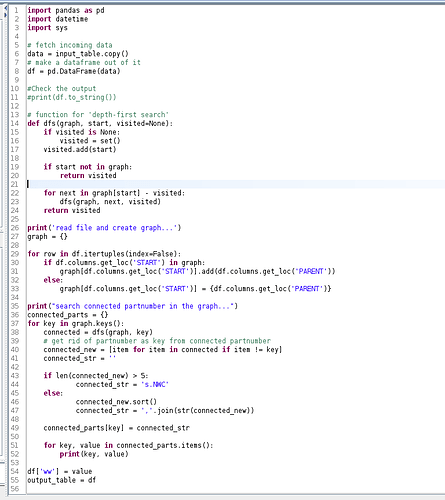Viewport: 445px width, 500px height.
Task: Collapse the left panel with the left arrow
Action: coord(5,8)
